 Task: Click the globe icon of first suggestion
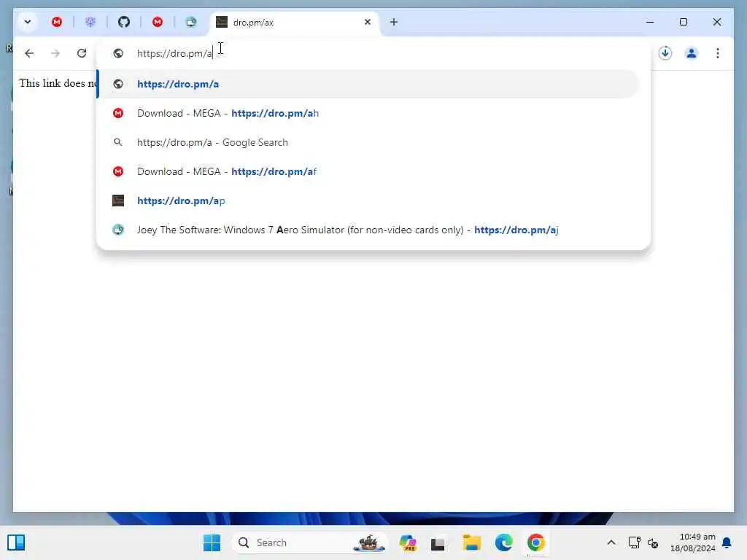click(x=118, y=84)
